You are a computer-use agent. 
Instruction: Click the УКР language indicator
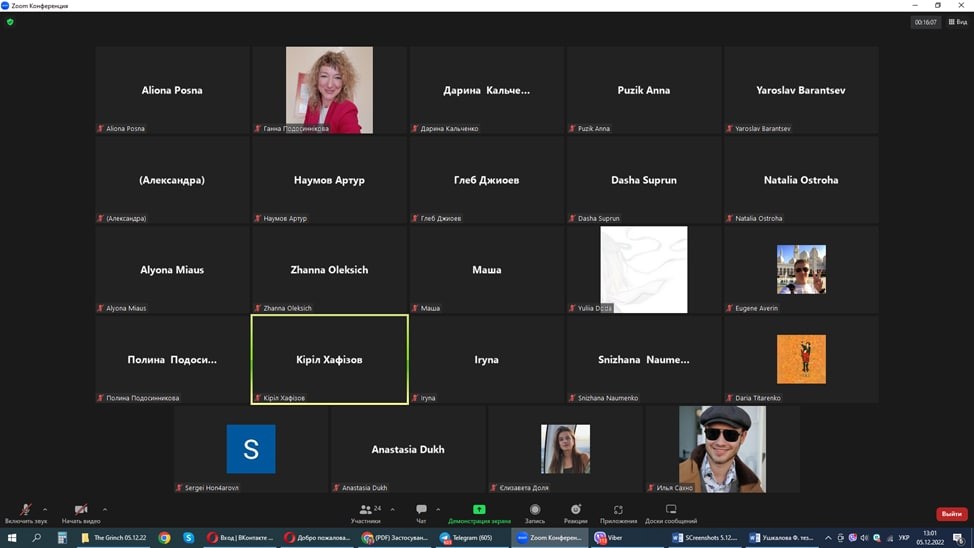(x=904, y=538)
